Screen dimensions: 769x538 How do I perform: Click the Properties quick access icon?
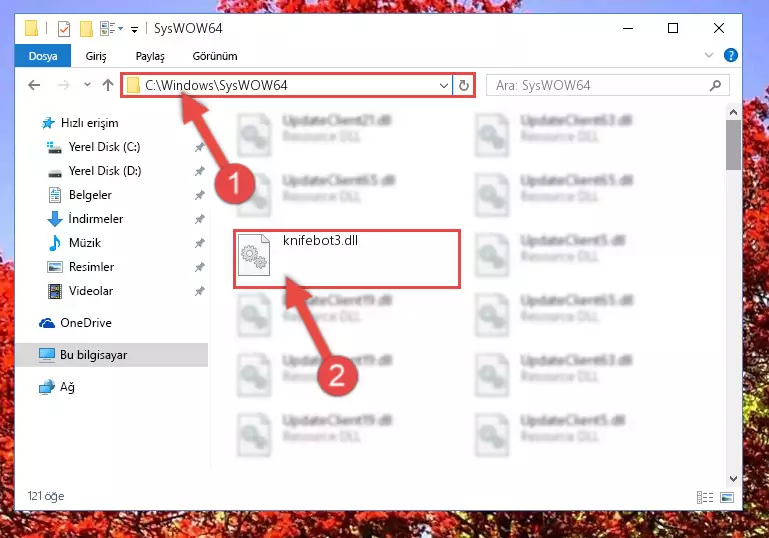(x=64, y=29)
